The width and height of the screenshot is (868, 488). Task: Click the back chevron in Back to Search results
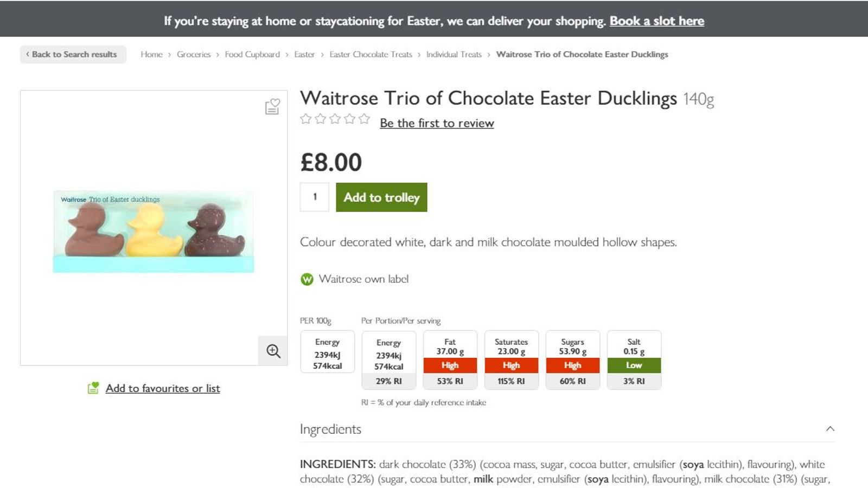(28, 54)
